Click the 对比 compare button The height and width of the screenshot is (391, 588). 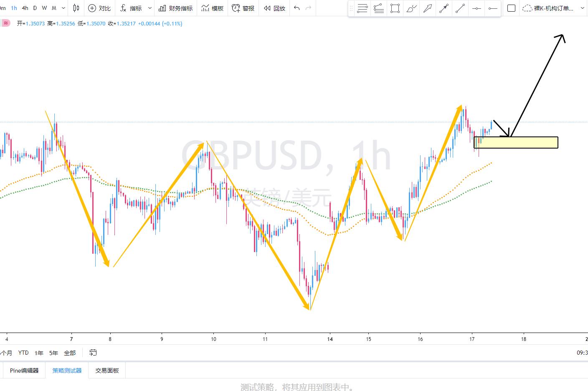[x=99, y=8]
